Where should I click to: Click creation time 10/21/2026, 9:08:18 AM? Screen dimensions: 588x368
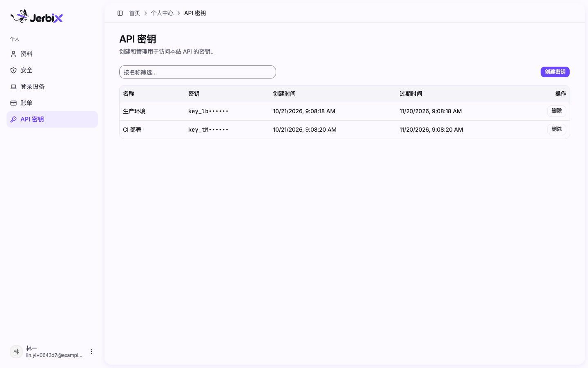pyautogui.click(x=304, y=111)
